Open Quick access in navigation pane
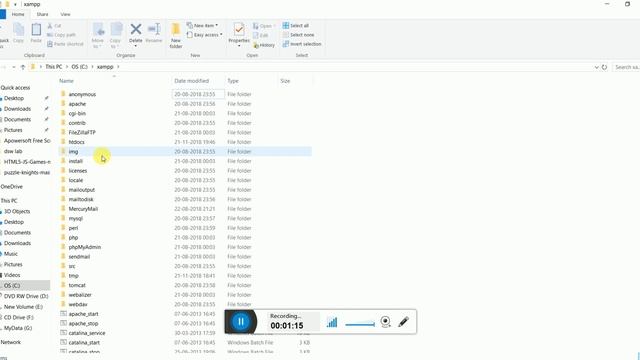Viewport: 640px width, 360px height. tap(16, 88)
